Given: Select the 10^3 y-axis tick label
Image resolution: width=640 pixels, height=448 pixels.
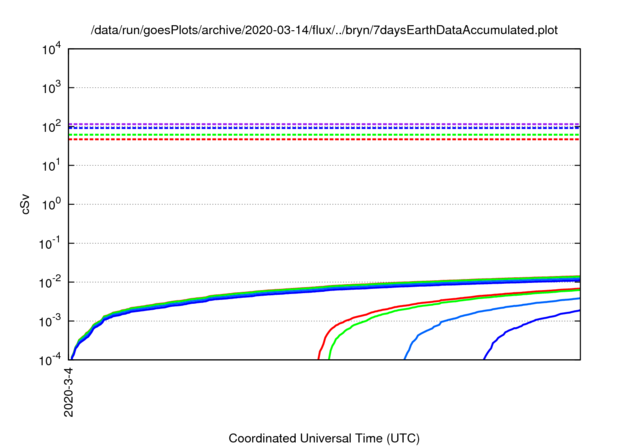Looking at the screenshot, I should point(53,88).
